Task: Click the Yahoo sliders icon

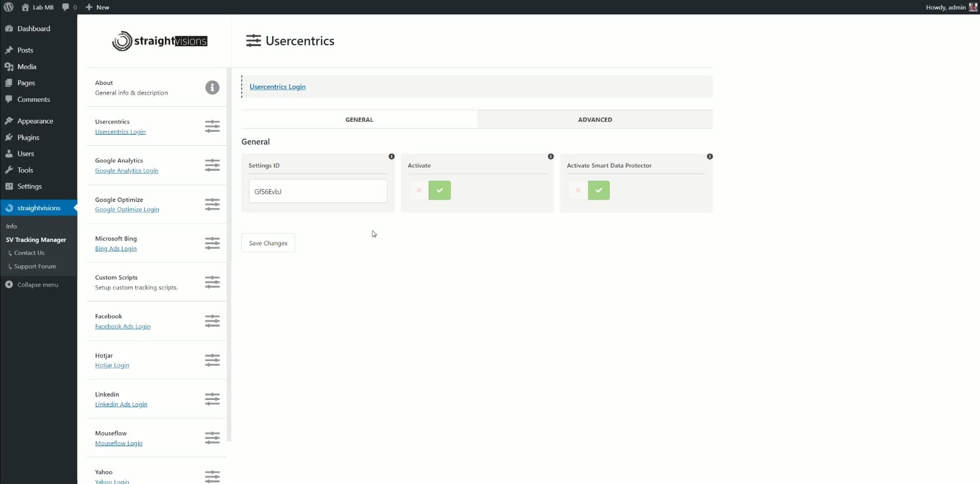Action: [212, 477]
